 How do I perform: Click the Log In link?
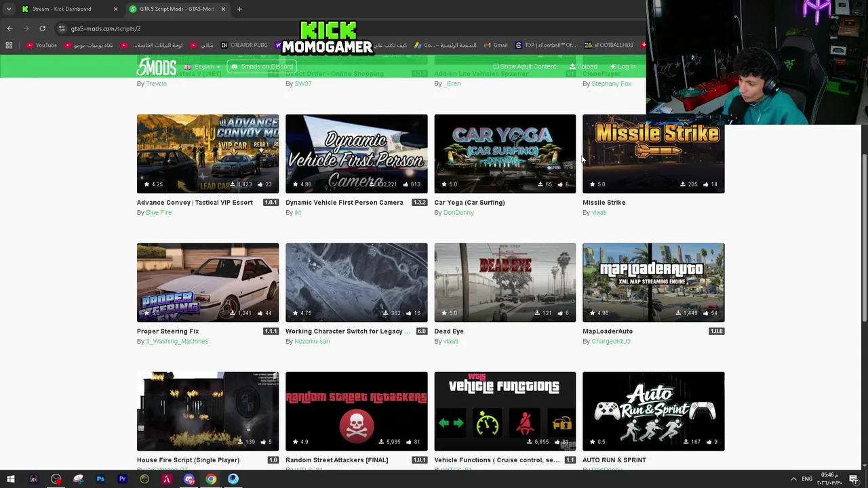pos(623,66)
